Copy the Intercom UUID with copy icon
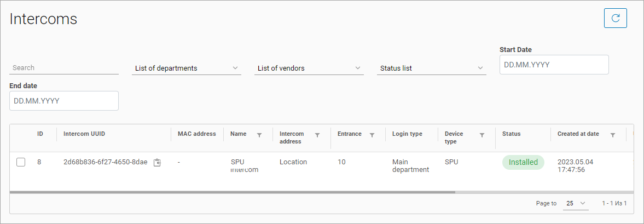This screenshot has width=644, height=224. [157, 162]
